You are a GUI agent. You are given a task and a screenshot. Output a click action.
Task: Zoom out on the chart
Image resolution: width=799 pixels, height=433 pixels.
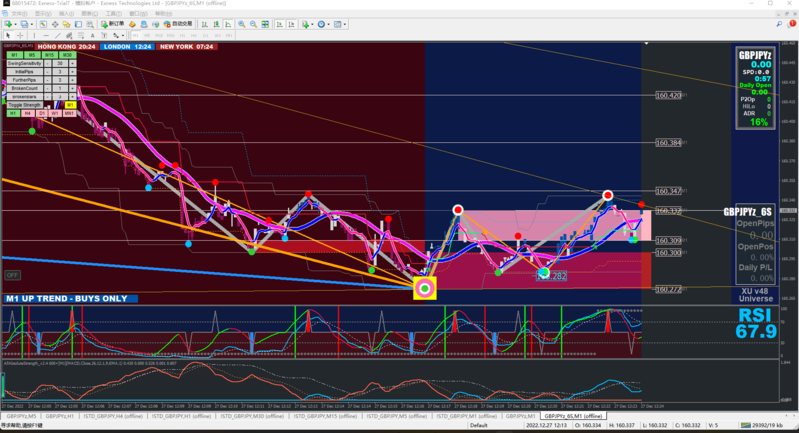[x=253, y=24]
